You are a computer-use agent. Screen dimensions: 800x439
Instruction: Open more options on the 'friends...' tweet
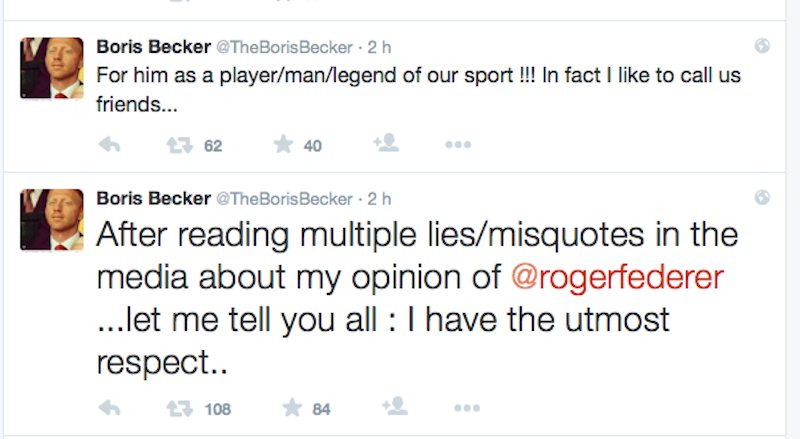457,145
